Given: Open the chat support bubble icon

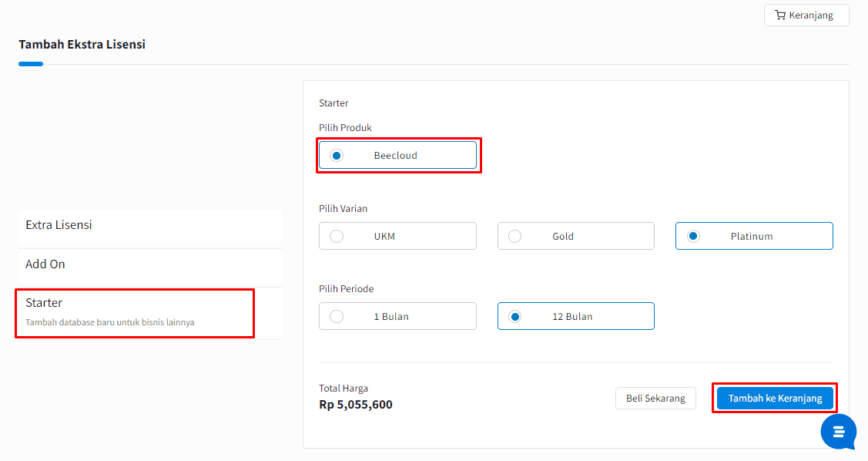Looking at the screenshot, I should coord(839,432).
